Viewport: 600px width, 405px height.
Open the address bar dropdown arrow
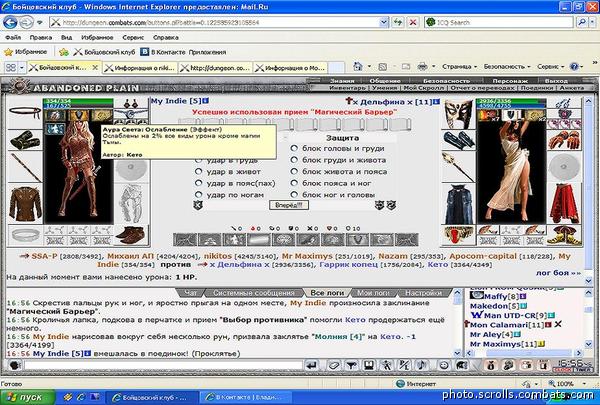384,22
